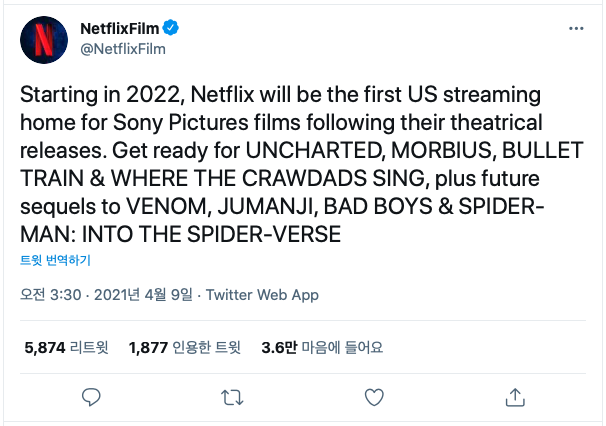Retweet using the arrows icon
This screenshot has height=426, width=606.
point(232,397)
